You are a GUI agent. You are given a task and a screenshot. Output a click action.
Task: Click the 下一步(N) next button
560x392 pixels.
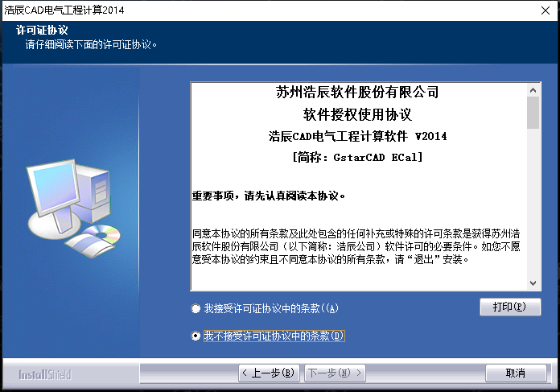click(334, 373)
